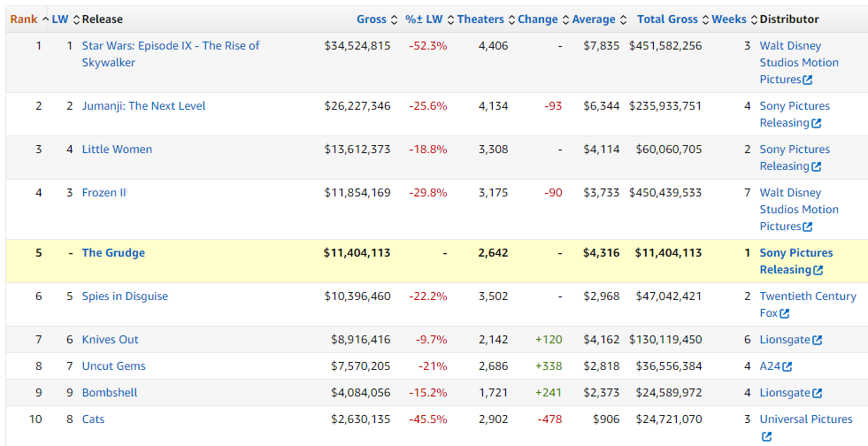Open external link icon under Universal Pictures
The width and height of the screenshot is (868, 446).
coord(766,436)
